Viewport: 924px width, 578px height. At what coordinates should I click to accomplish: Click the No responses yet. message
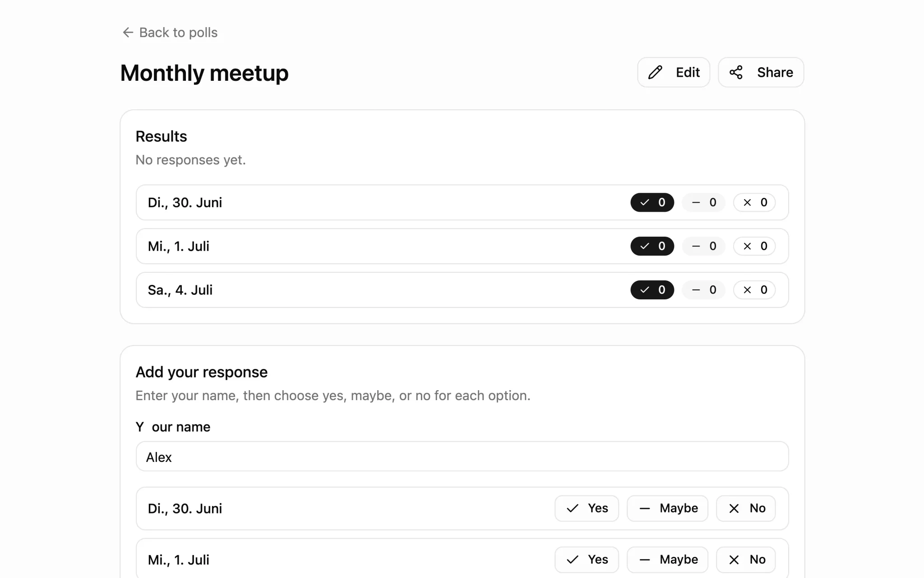191,160
